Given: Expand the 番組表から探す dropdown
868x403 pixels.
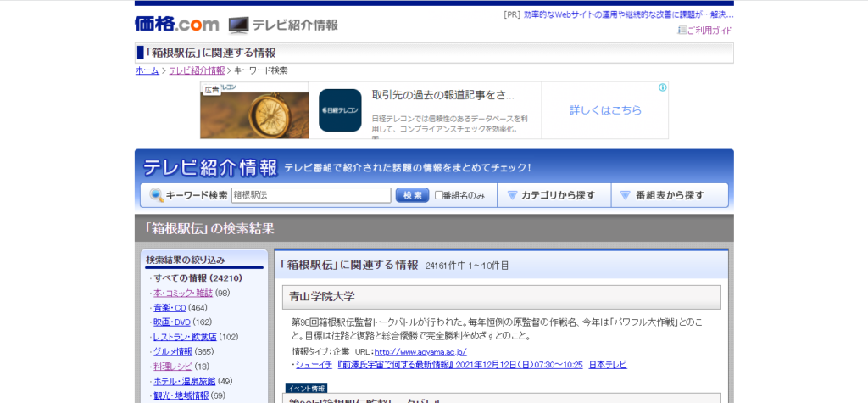Looking at the screenshot, I should click(670, 195).
